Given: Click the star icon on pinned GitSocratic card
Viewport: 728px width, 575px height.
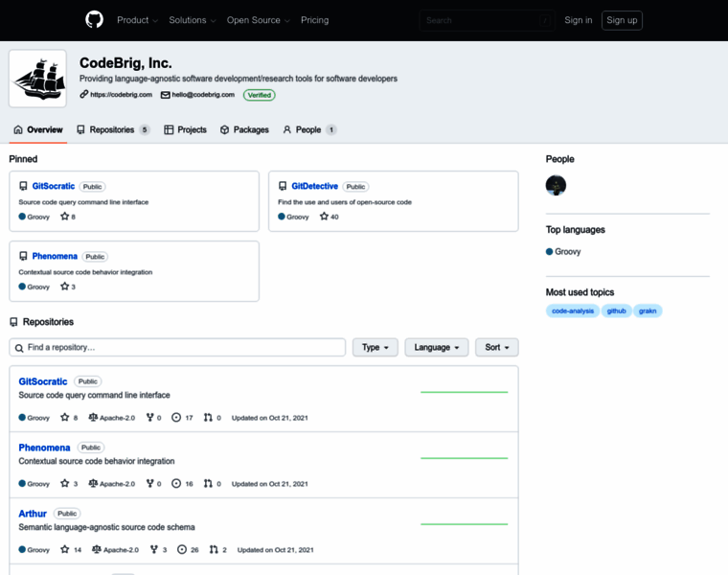Looking at the screenshot, I should (64, 217).
